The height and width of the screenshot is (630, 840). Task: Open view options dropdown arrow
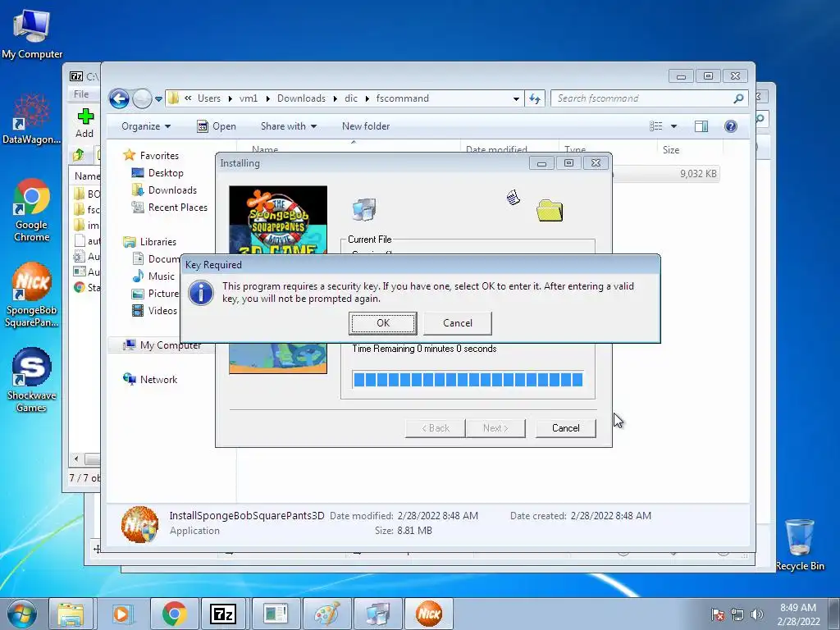[674, 126]
